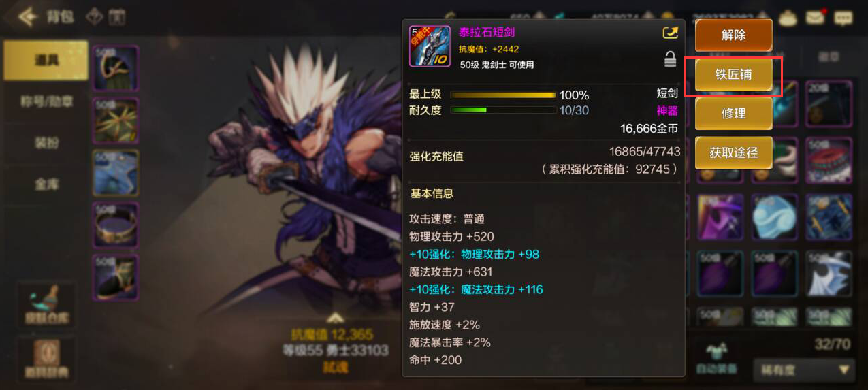Open the 铁匠铺 blacksmith button
The width and height of the screenshot is (868, 390).
(733, 74)
